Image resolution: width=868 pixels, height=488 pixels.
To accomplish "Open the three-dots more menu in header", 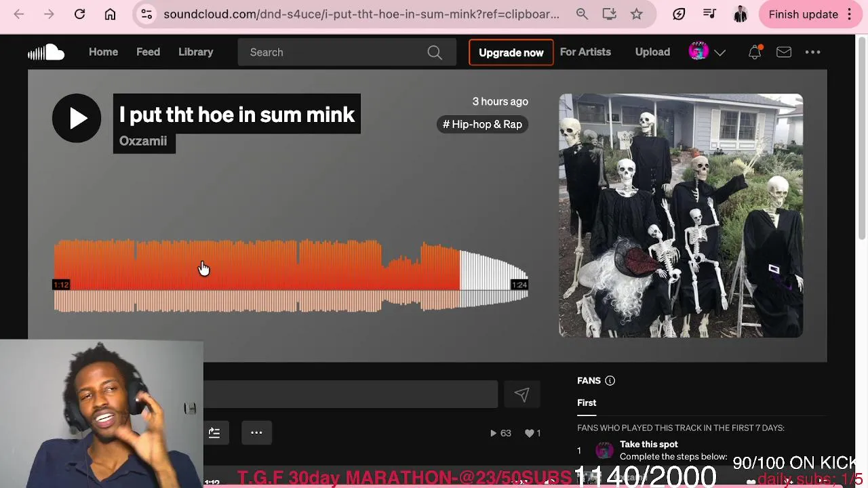I will 812,52.
